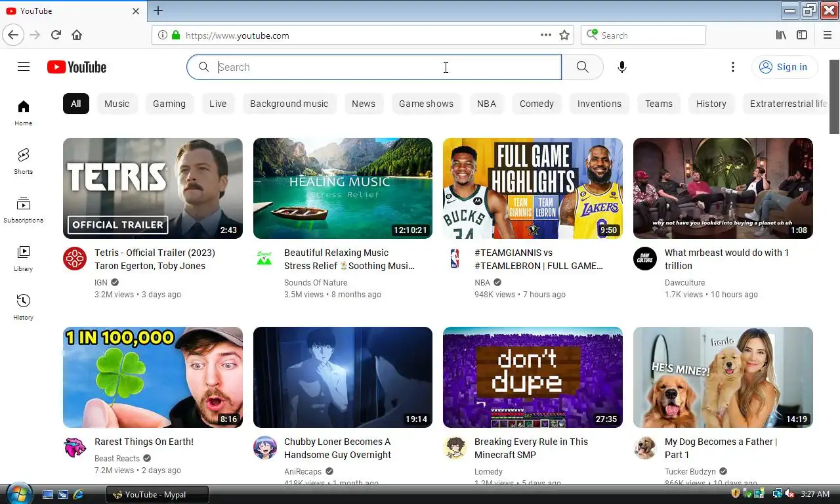The width and height of the screenshot is (840, 504).
Task: Click YouTube - Mypal taskbar button
Action: tap(157, 494)
